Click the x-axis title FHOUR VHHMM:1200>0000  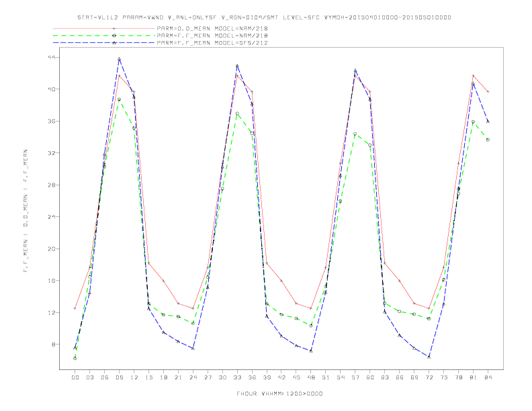[x=279, y=394]
